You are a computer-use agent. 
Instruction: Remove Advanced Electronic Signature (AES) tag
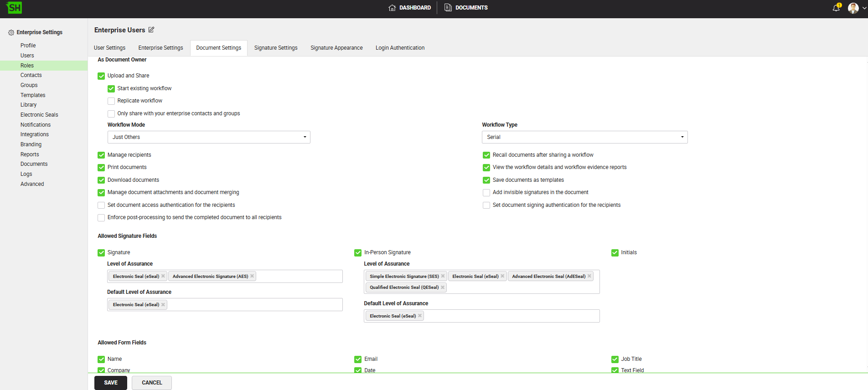252,276
